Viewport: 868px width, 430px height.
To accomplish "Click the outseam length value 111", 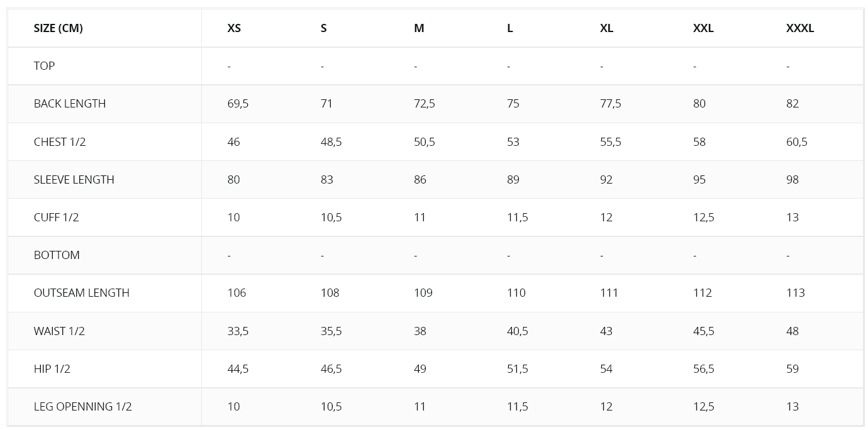I will (609, 293).
